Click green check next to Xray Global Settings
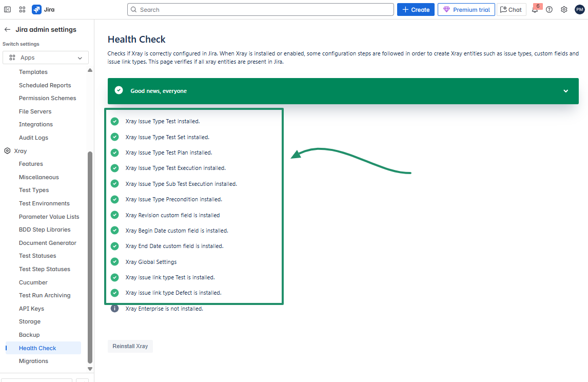Image resolution: width=588 pixels, height=382 pixels. coord(115,262)
